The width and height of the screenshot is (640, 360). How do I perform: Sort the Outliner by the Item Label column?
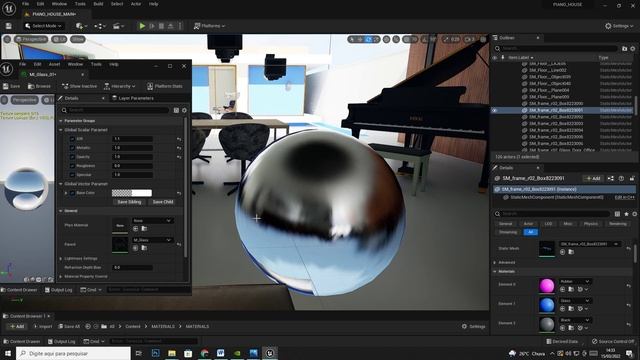(520, 58)
